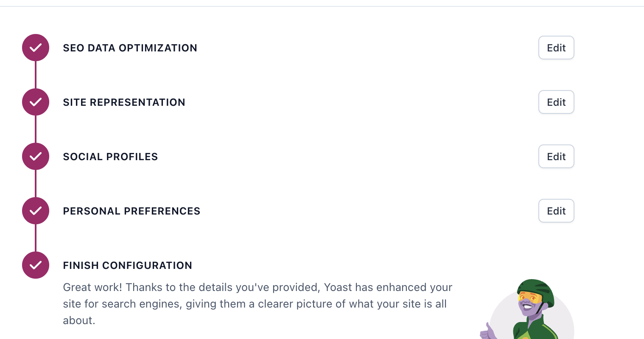This screenshot has width=644, height=339.
Task: Select the FINISH CONFIGURATION step heading
Action: coord(127,266)
